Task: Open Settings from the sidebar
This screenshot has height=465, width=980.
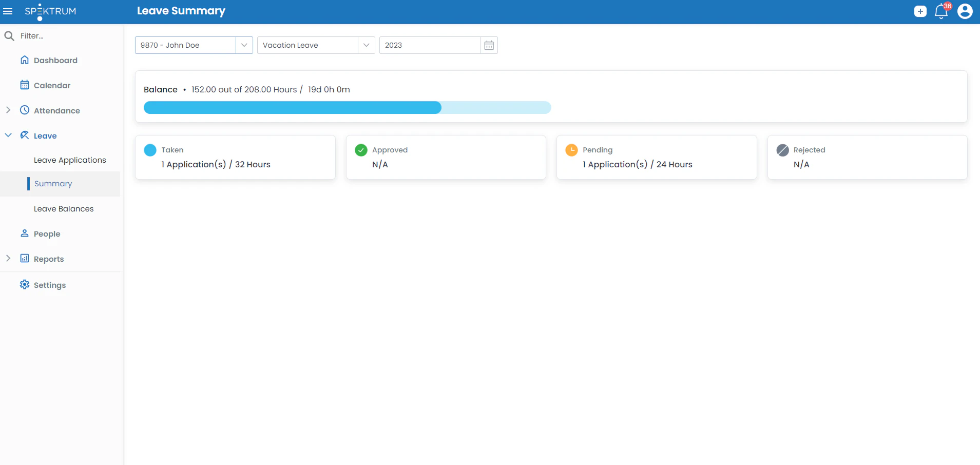Action: (x=50, y=285)
